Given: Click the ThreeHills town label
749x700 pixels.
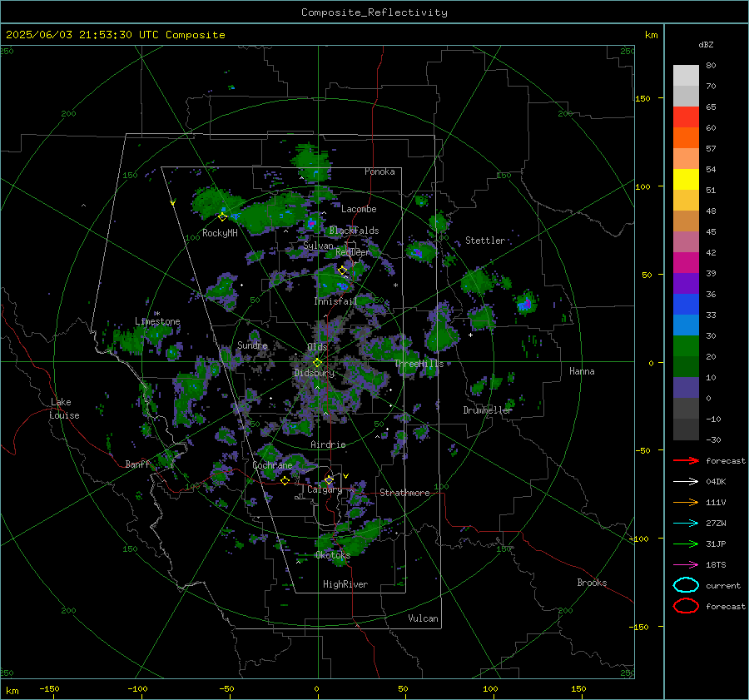Looking at the screenshot, I should 419,364.
